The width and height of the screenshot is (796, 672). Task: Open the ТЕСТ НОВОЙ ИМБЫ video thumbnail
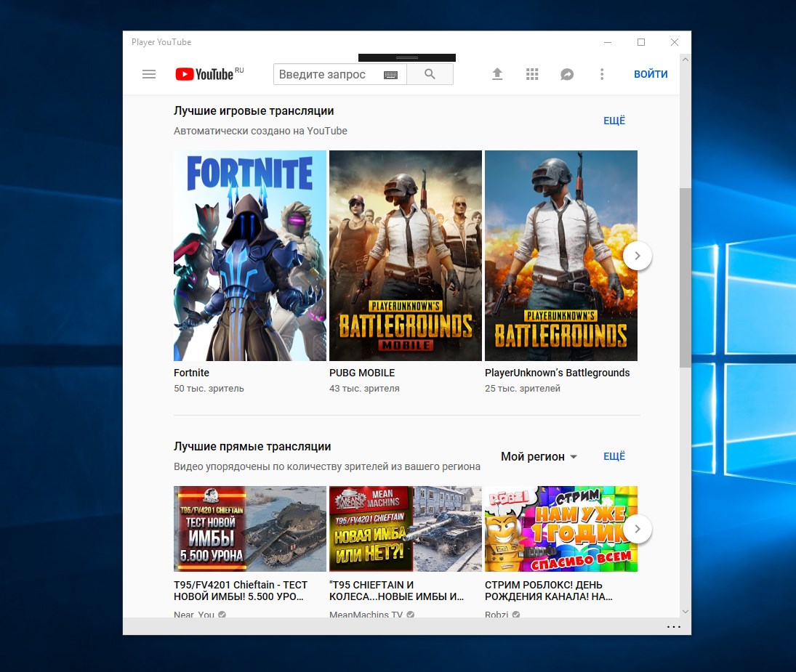pyautogui.click(x=250, y=529)
